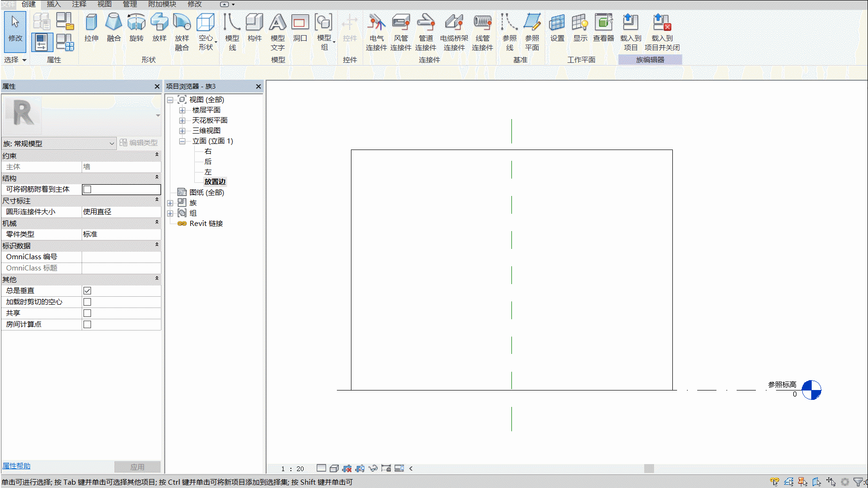The width and height of the screenshot is (868, 488).
Task: Open the 管理 ribbon tab
Action: point(130,4)
